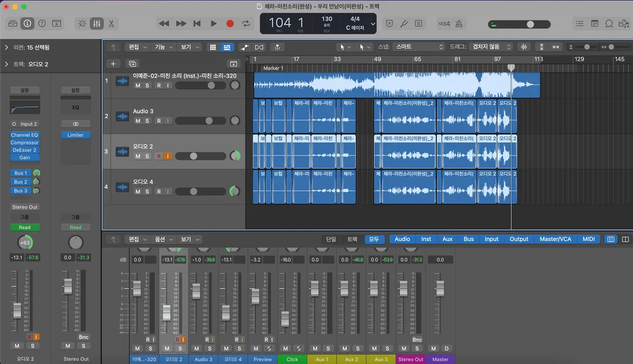Click the waveform zoom icon
The height and width of the screenshot is (364, 633).
coord(524,47)
